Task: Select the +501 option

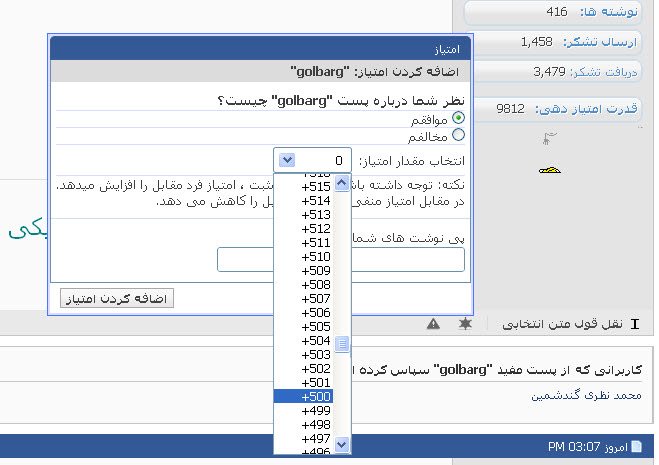Action: [303, 383]
